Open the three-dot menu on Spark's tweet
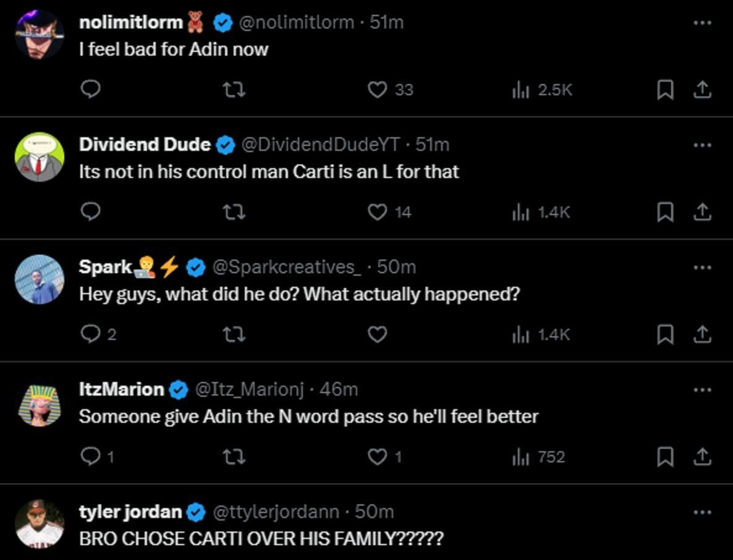 701,267
